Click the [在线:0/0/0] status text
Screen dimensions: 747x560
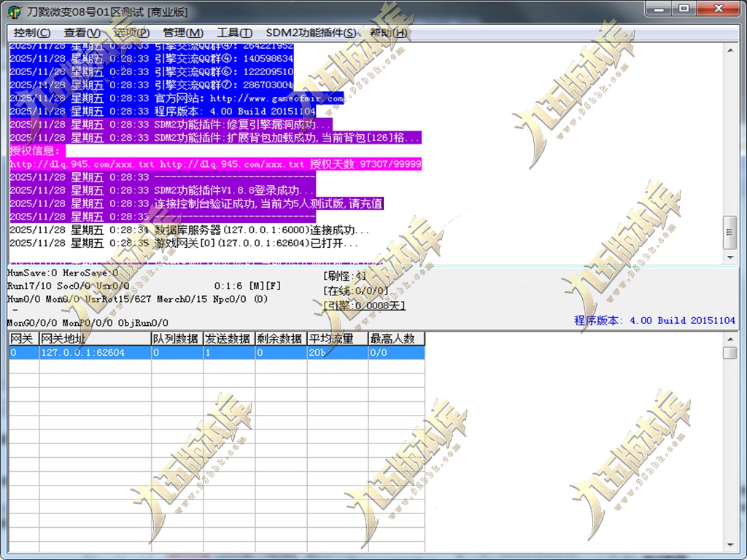(x=356, y=290)
